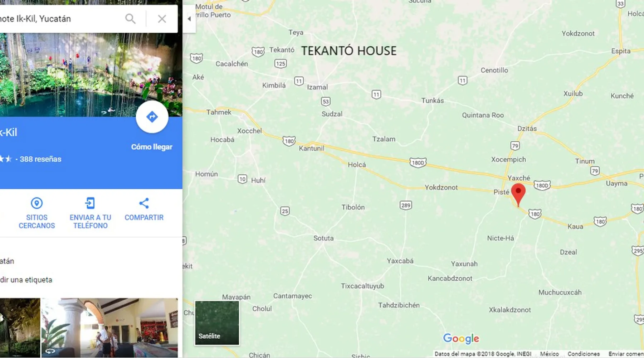Viewport: 644px width, 358px height.
Task: Collapse the side panel arrow
Action: (x=189, y=19)
